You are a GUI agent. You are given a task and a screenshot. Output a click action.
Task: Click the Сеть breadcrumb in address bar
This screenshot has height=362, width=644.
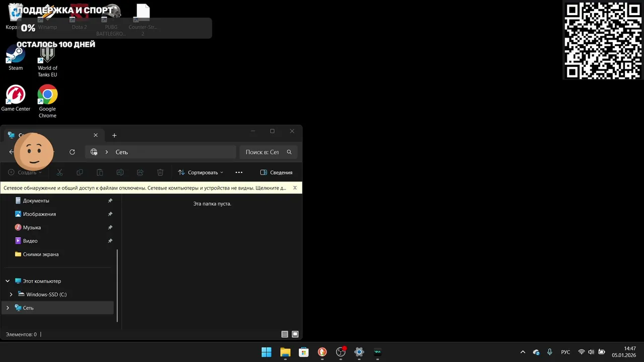(122, 152)
